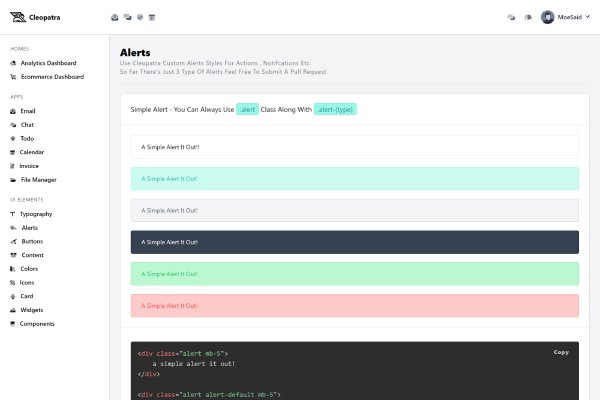Click the Cleopatra brand name

pos(44,17)
